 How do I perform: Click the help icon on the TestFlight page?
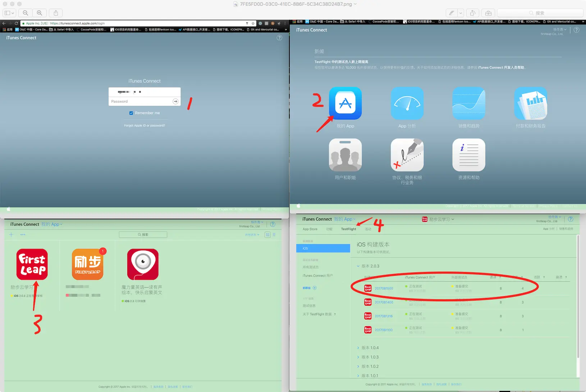coord(571,219)
